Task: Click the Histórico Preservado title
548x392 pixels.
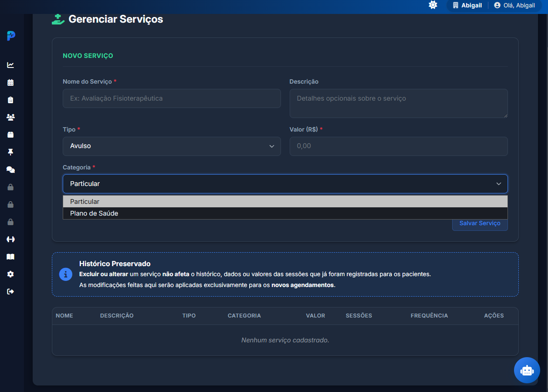Action: [115, 264]
